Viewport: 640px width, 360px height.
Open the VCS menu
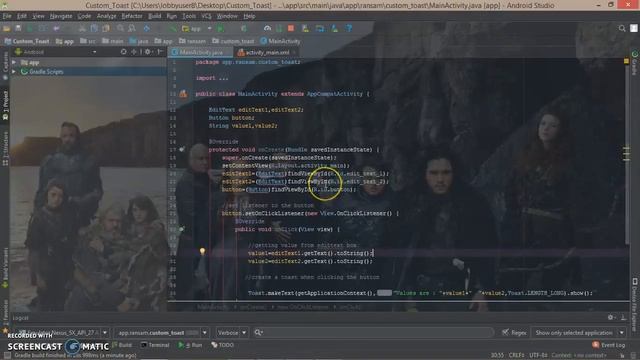tap(207, 16)
